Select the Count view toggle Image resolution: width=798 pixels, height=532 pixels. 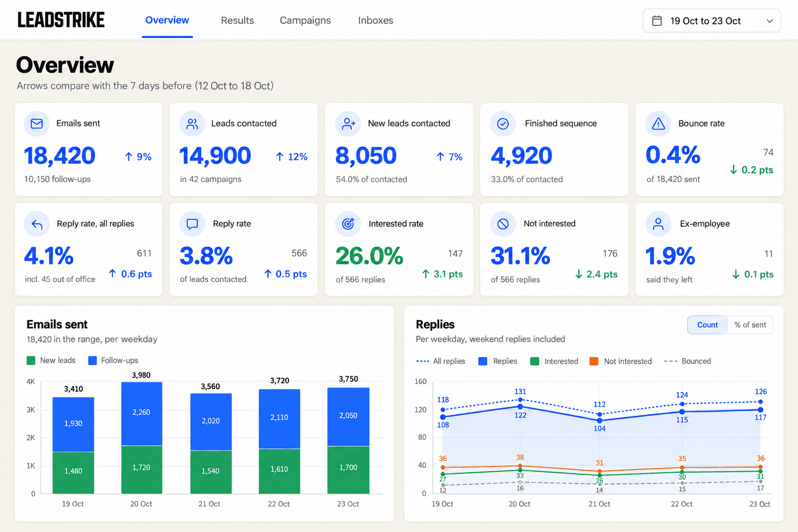[708, 325]
